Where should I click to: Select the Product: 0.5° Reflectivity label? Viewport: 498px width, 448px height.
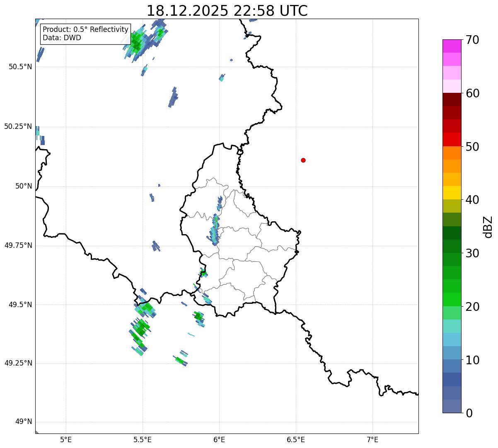click(85, 29)
